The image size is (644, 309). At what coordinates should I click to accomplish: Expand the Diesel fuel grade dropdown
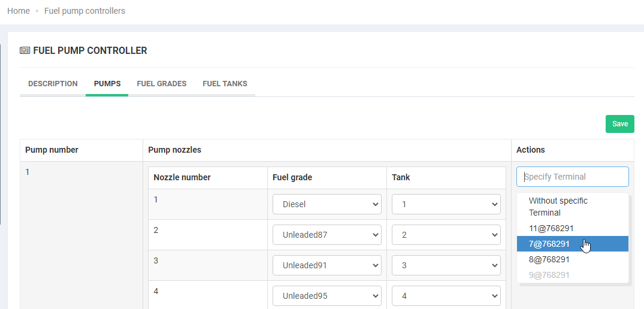tap(326, 204)
